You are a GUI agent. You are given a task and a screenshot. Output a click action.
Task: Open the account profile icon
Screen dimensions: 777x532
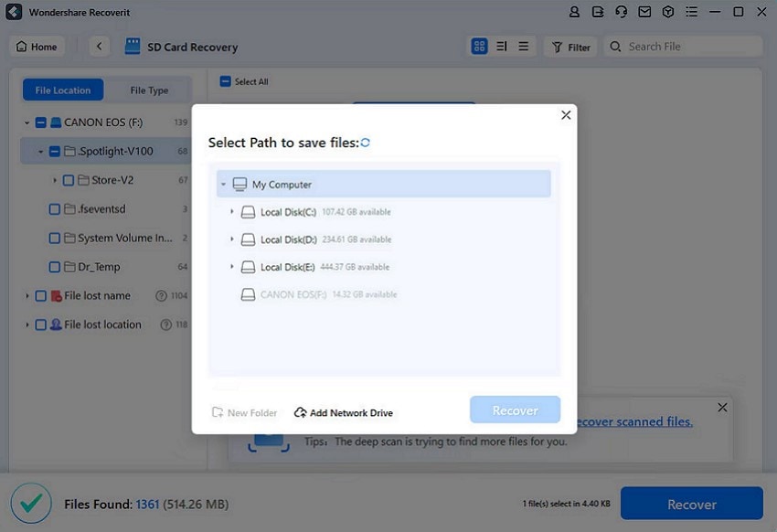574,12
